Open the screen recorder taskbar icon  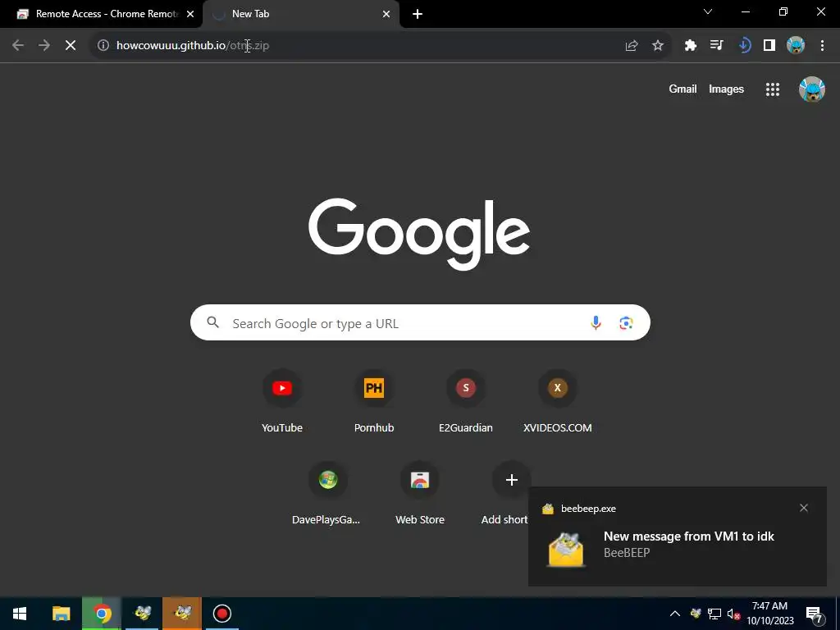[221, 614]
